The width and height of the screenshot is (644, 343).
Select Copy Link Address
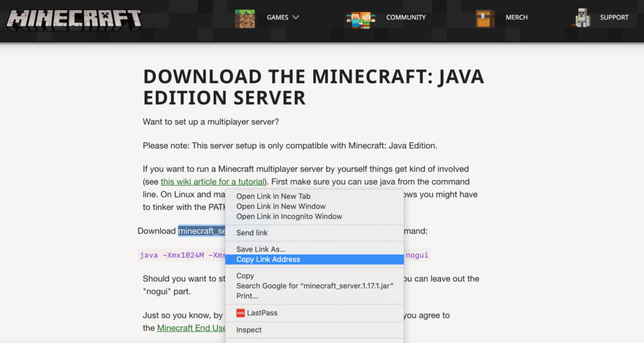pyautogui.click(x=268, y=259)
